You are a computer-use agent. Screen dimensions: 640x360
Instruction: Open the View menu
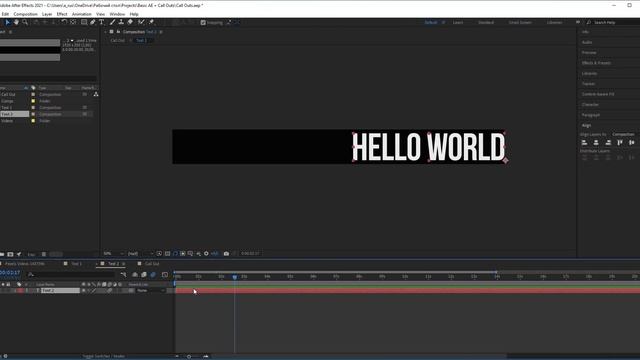tap(100, 14)
